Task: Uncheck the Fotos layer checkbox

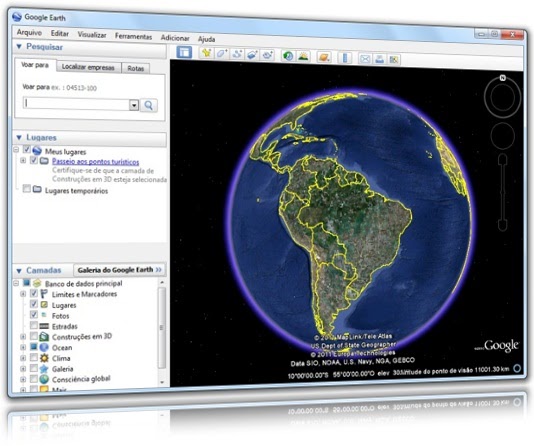Action: (34, 314)
